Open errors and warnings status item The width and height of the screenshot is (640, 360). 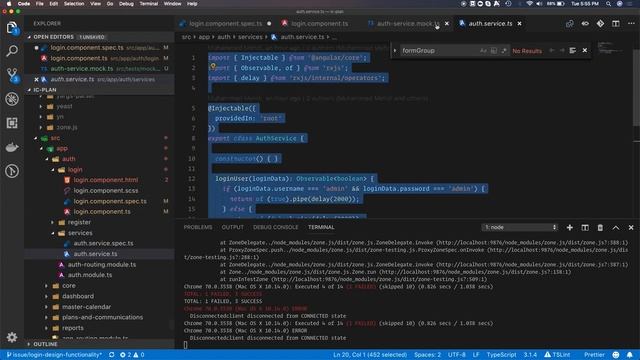[x=132, y=355]
